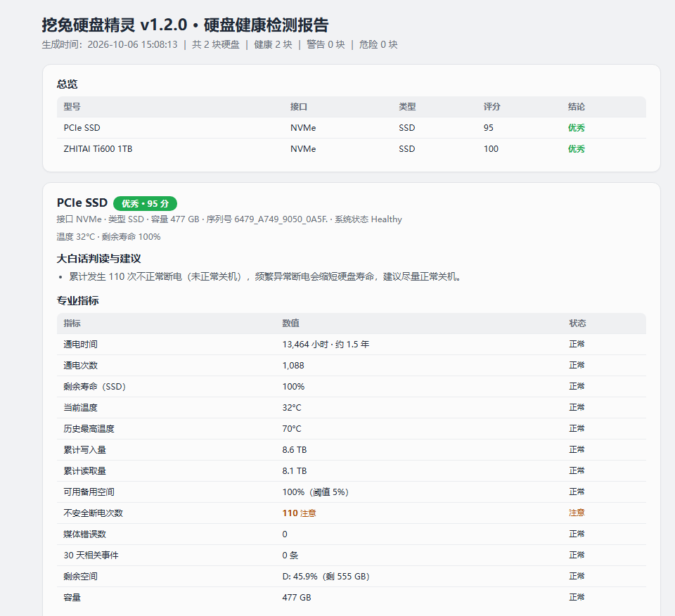Viewport: 675px width, 616px height.
Task: Select the 剩余空间 row label
Action: point(80,577)
